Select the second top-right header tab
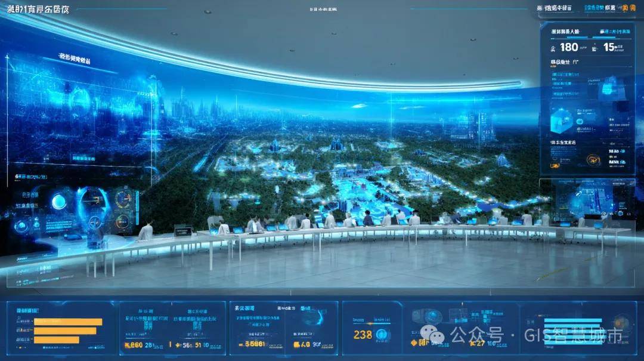644x361 pixels. 599,8
